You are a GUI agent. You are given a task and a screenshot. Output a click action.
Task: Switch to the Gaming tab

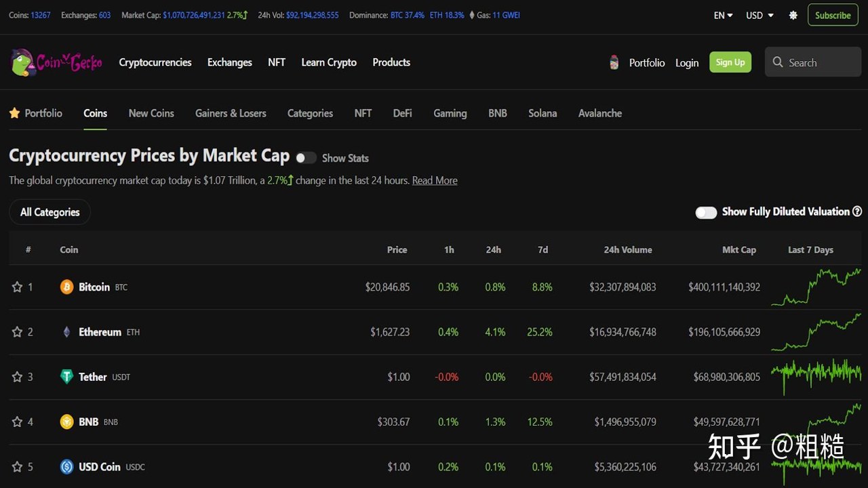tap(450, 113)
